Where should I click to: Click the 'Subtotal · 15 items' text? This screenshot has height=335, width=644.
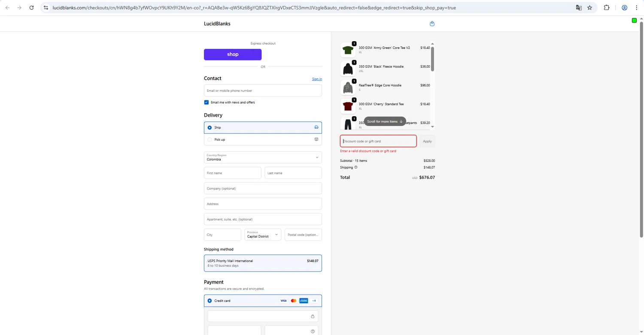pos(353,161)
